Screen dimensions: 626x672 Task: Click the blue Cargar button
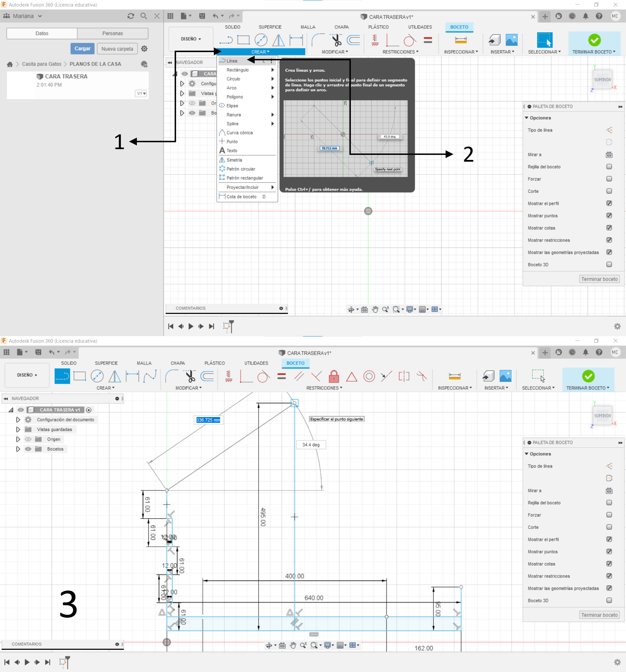(x=82, y=49)
